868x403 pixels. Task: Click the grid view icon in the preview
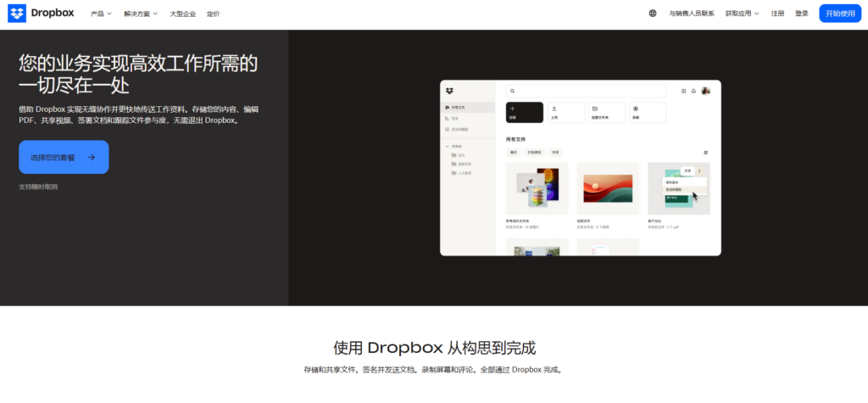point(706,153)
